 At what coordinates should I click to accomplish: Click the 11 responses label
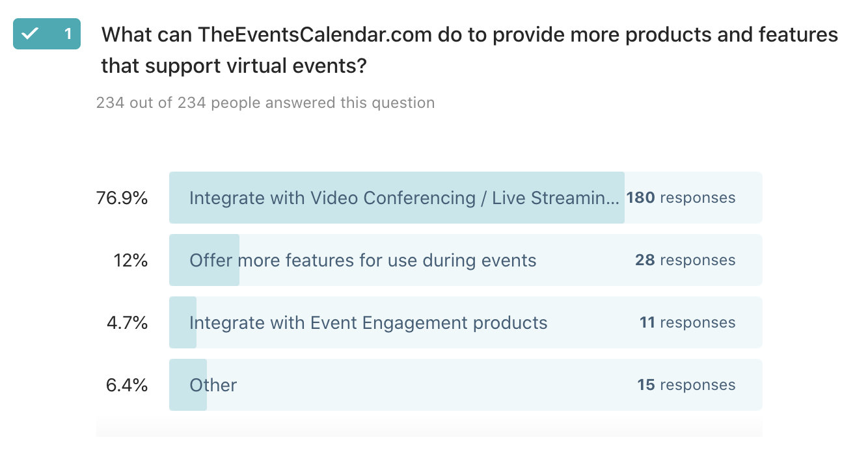[687, 322]
